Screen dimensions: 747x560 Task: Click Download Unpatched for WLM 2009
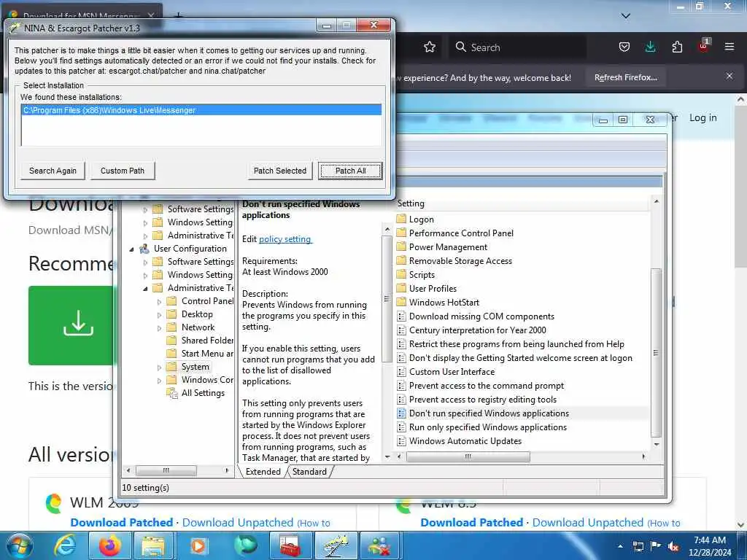(237, 522)
